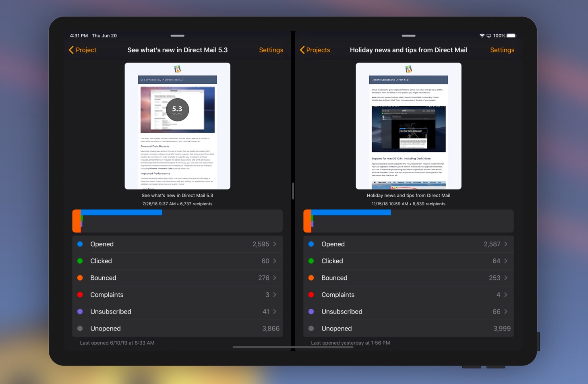Go back via Projects chevron in right pane
This screenshot has width=588, height=384.
[x=315, y=50]
